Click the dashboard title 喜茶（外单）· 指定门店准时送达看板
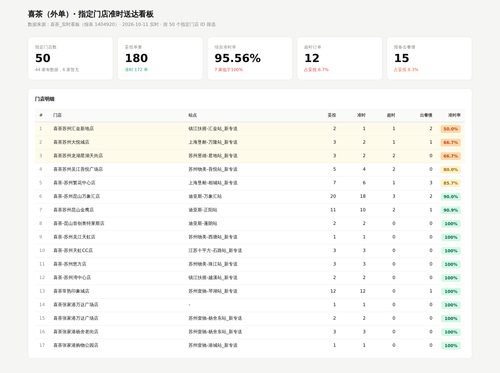Image resolution: width=500 pixels, height=373 pixels. [90, 14]
